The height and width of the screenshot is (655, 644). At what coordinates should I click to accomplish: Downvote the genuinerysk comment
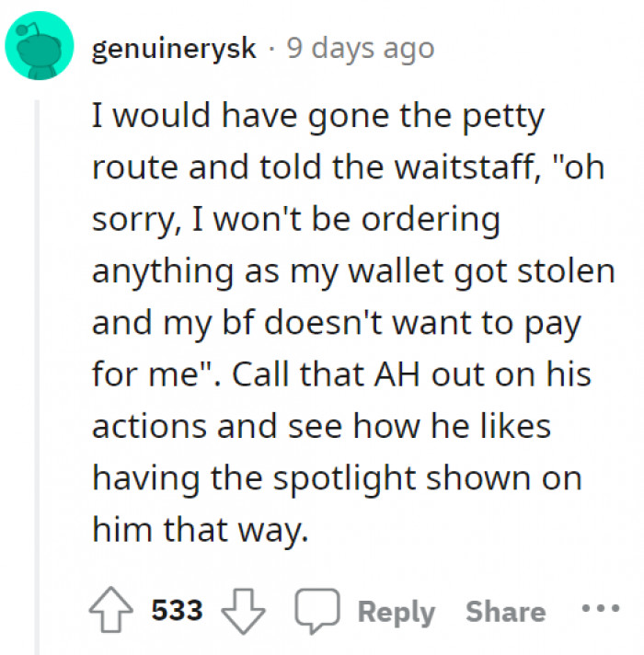245,612
